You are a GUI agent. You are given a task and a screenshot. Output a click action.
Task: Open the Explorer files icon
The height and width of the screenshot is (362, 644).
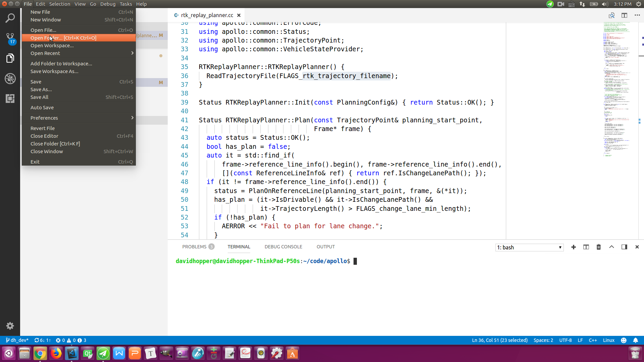(10, 58)
